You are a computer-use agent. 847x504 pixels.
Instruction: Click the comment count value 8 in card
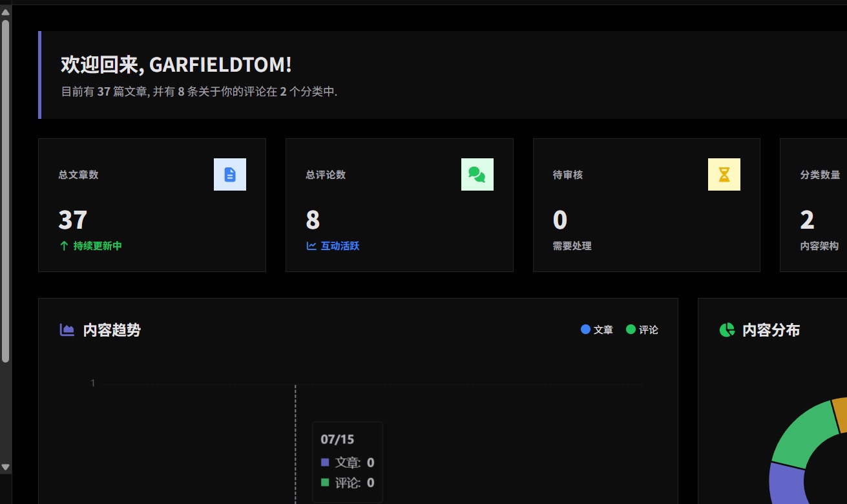(x=313, y=220)
